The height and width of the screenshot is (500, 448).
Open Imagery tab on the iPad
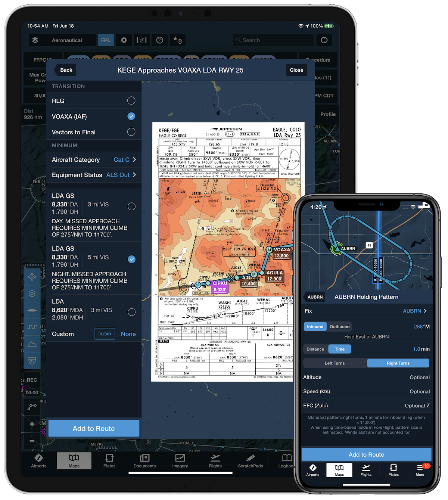coord(180,461)
